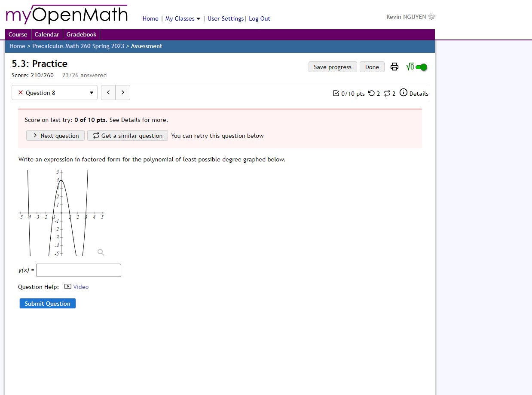This screenshot has width=532, height=395.
Task: Click the info icon next to Details
Action: pos(403,93)
